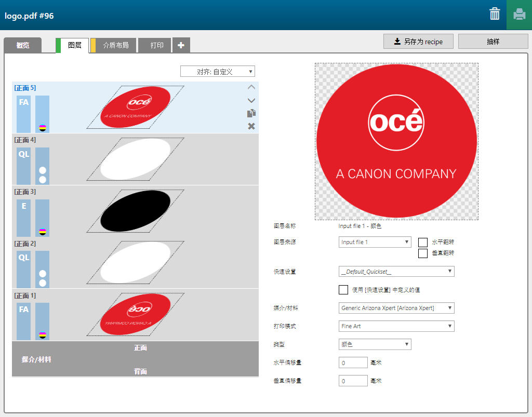Viewport: 532px width, 417px height.
Task: Click the white ink dots icon in 正面 2
Action: [43, 278]
